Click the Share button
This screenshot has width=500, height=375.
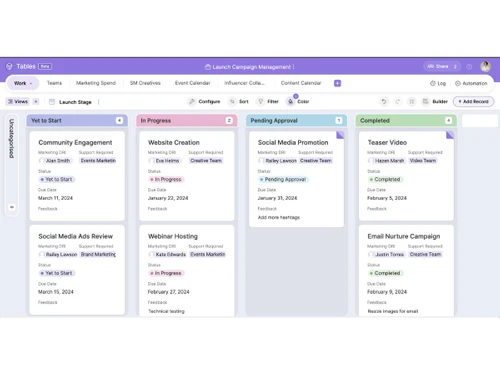click(x=442, y=66)
